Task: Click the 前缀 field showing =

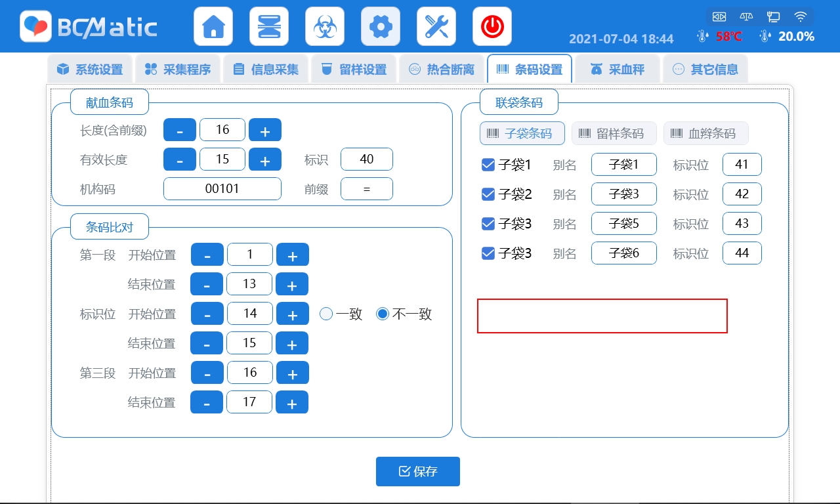Action: click(x=367, y=189)
